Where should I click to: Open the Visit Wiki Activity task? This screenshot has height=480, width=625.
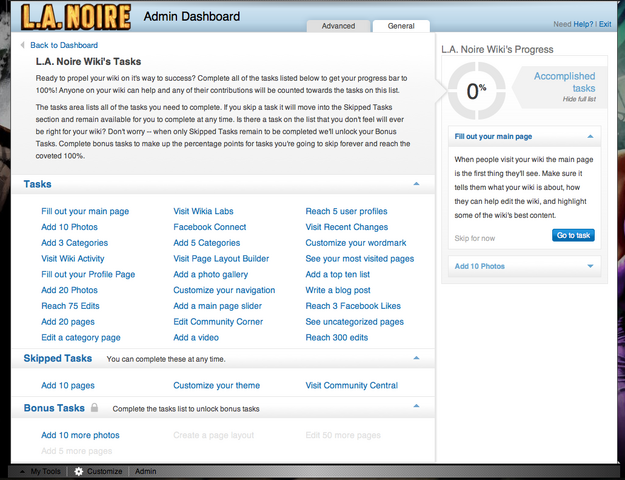tap(73, 258)
